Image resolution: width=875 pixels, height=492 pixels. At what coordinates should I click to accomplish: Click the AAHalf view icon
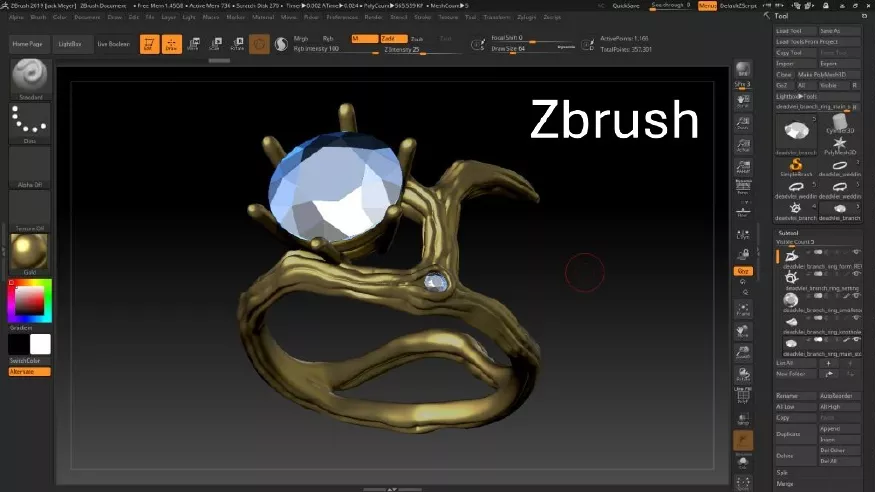pyautogui.click(x=743, y=167)
